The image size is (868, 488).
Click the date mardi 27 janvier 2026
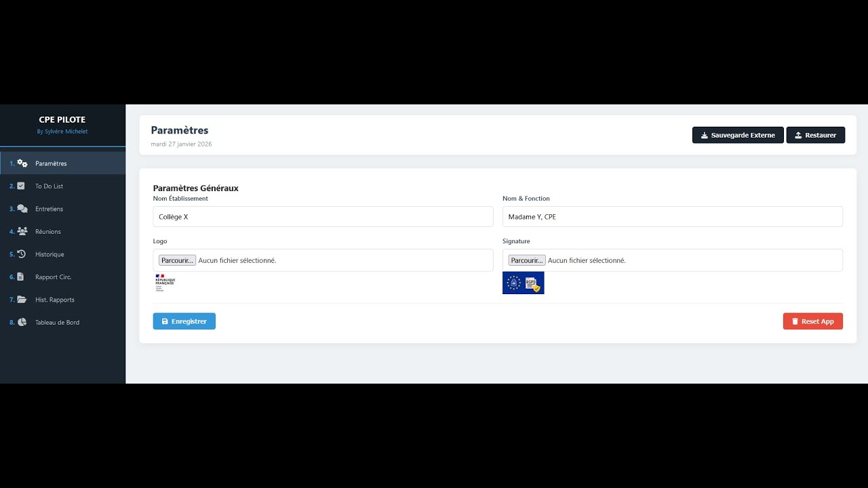(x=181, y=144)
